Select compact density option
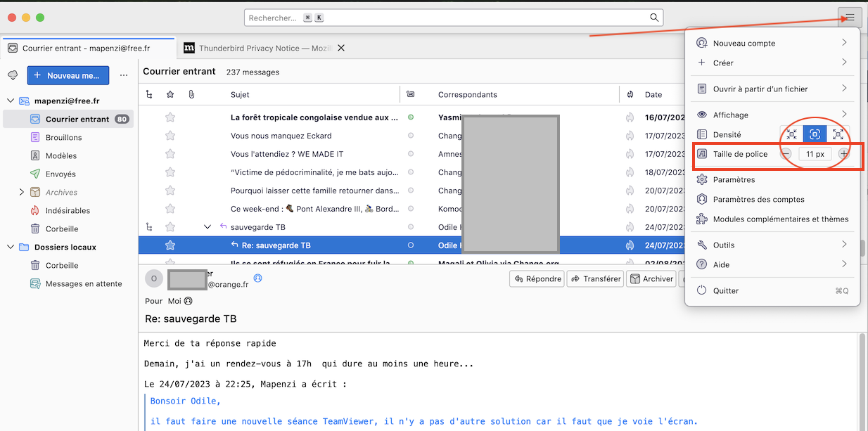Image resolution: width=868 pixels, height=431 pixels. click(791, 134)
